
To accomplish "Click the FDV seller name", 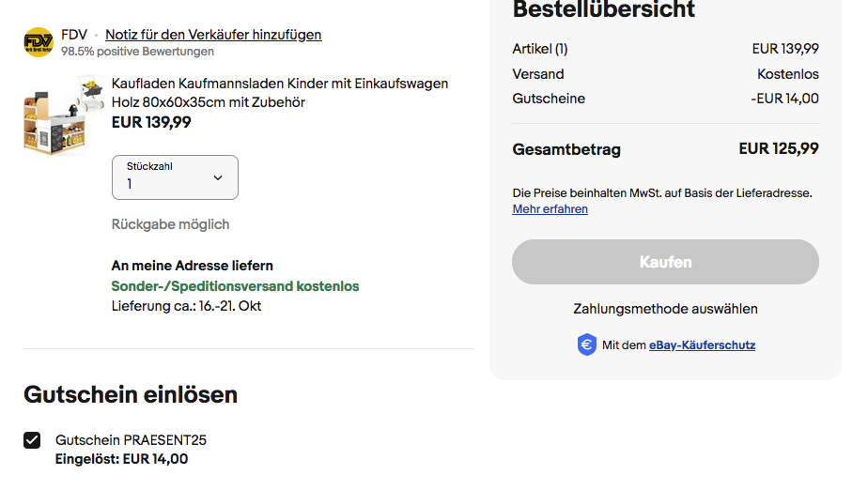I will [74, 35].
